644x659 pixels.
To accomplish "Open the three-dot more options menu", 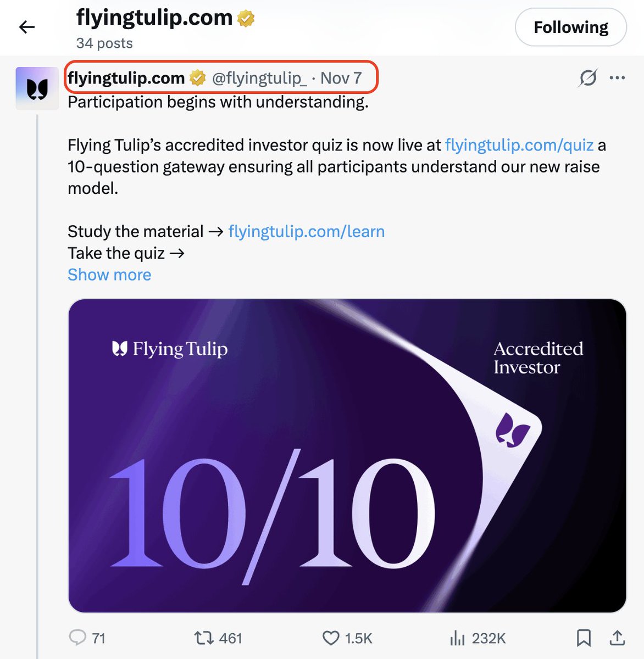I will 617,78.
